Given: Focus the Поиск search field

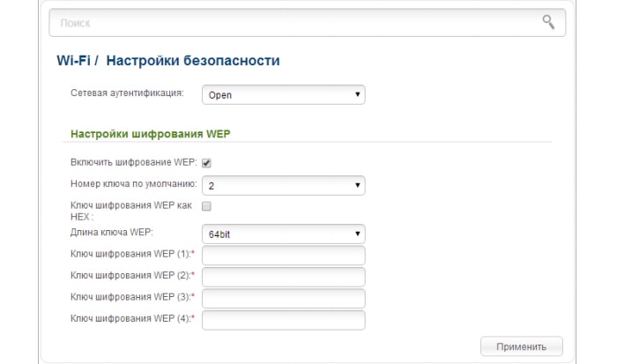Looking at the screenshot, I should coord(307,23).
